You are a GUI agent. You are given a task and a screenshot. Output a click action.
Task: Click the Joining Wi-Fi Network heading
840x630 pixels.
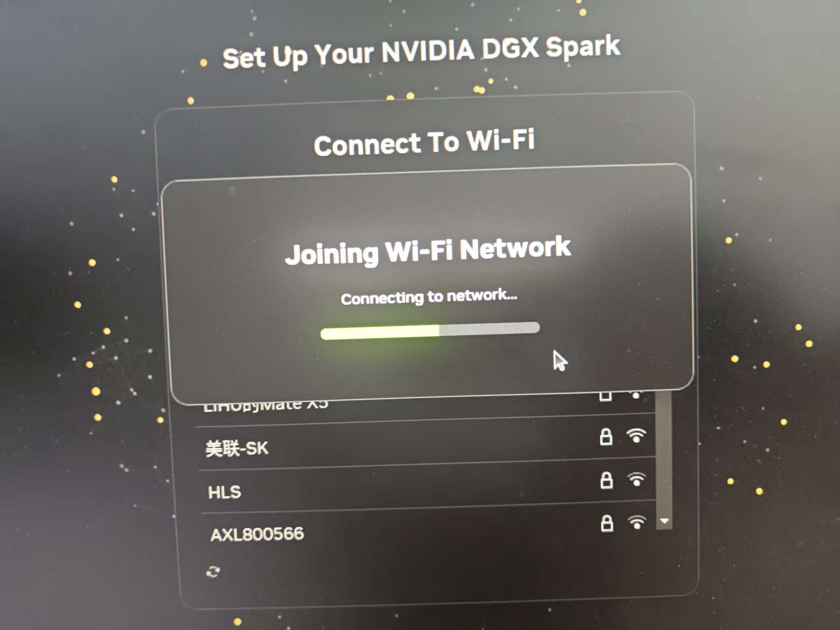(x=428, y=250)
